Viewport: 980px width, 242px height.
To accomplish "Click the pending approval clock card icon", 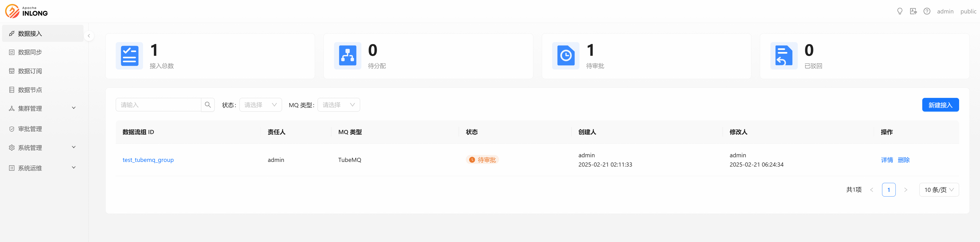I will pos(565,56).
